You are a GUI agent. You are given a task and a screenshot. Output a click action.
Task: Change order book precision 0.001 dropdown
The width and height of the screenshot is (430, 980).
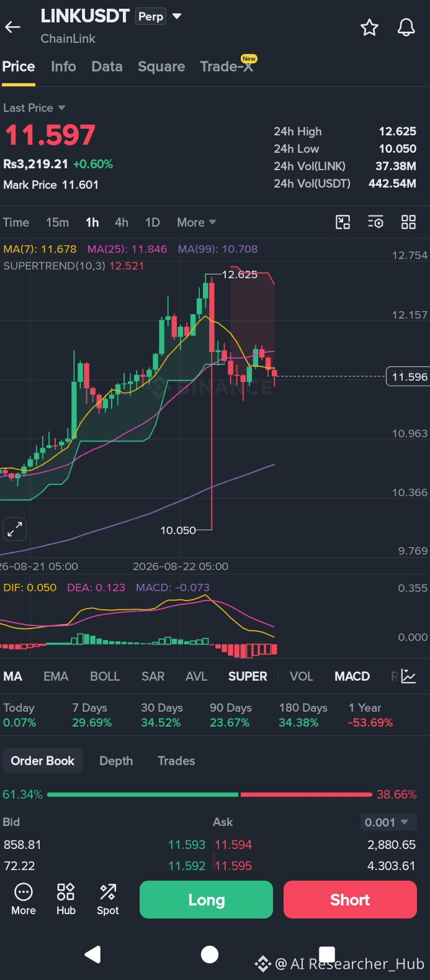pyautogui.click(x=388, y=822)
